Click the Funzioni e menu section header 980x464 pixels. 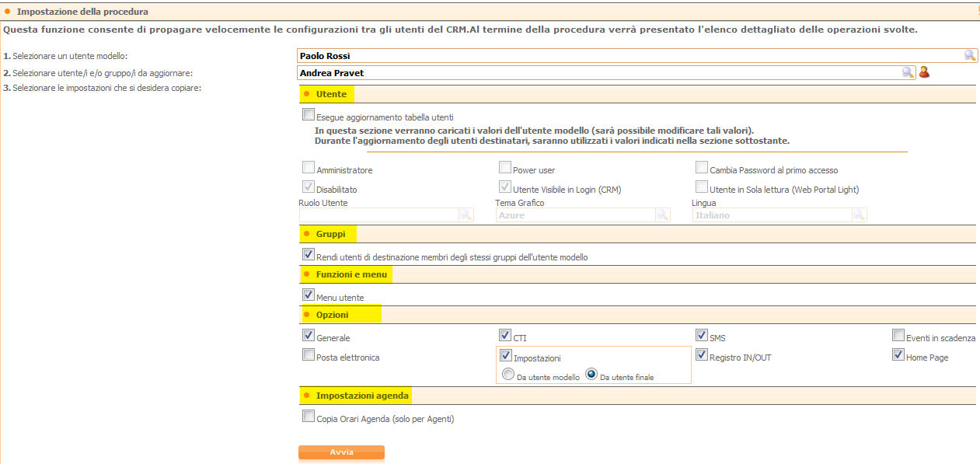(350, 274)
